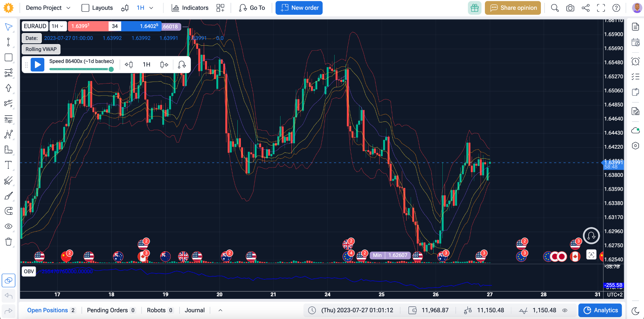Undo the last action
The width and height of the screenshot is (644, 319).
pos(8,296)
